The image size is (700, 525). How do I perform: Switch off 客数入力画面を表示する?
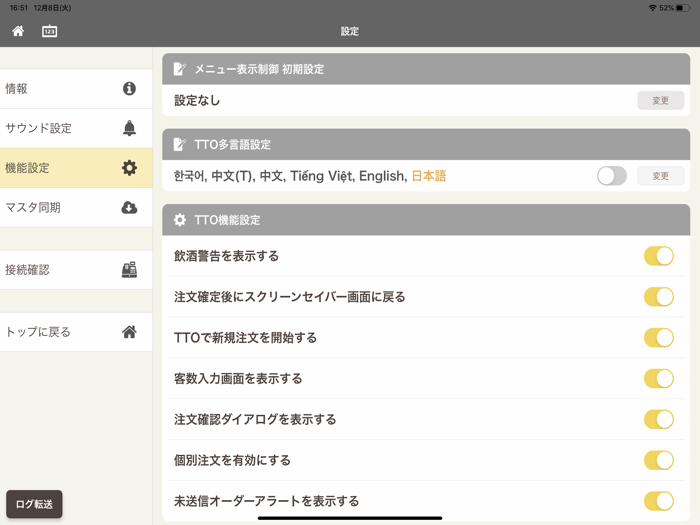tap(658, 379)
